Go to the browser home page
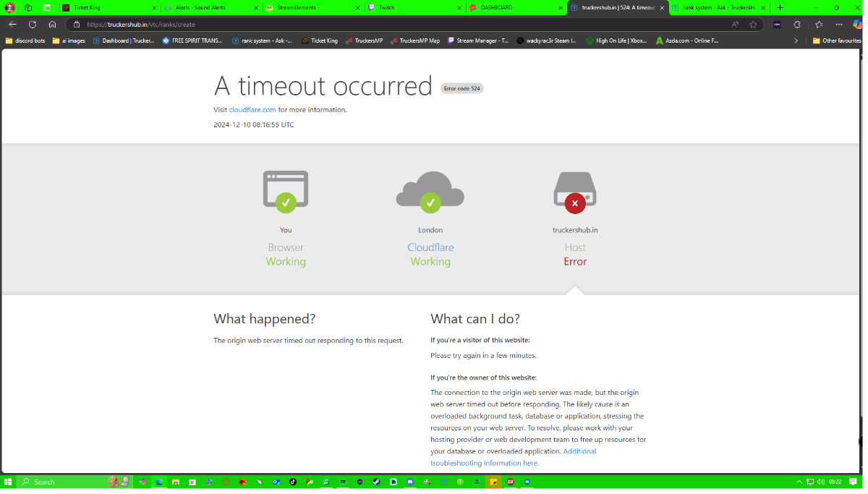Image resolution: width=868 pixels, height=494 pixels. 52,24
